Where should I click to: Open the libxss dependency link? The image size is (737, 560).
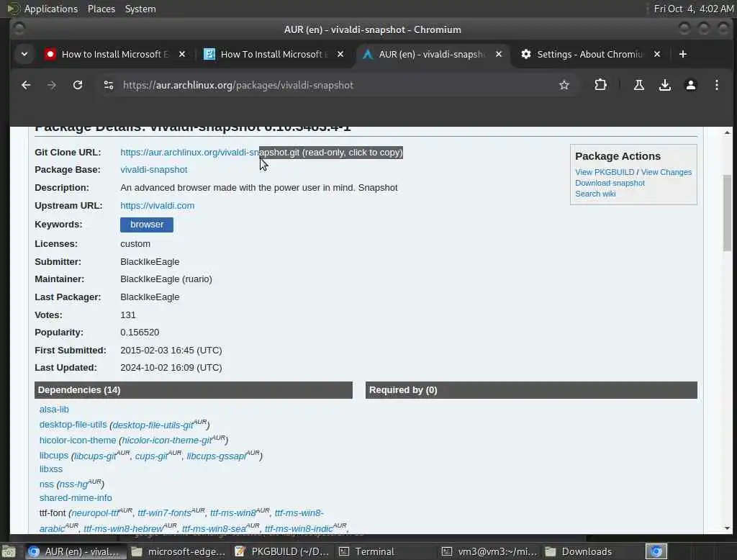tap(51, 469)
